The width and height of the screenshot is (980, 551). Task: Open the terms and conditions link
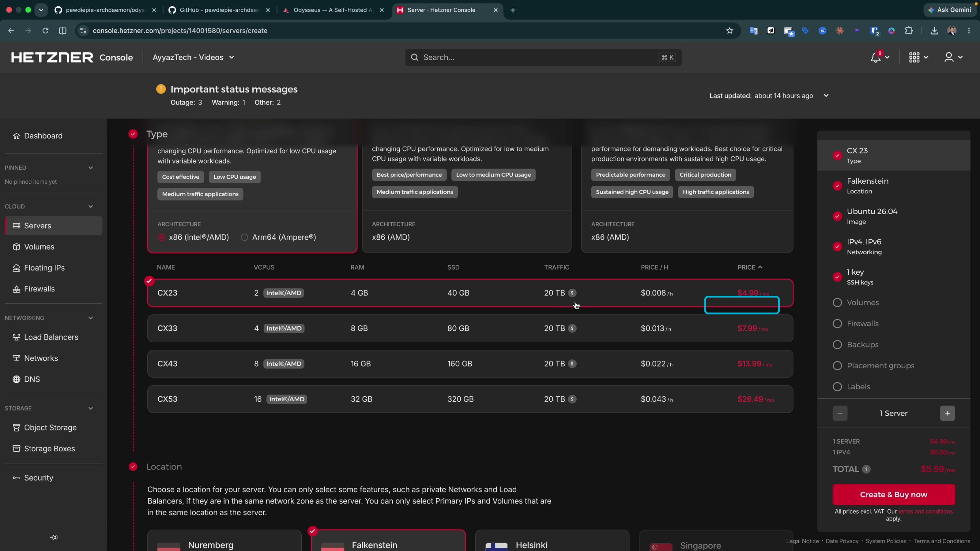click(x=925, y=512)
